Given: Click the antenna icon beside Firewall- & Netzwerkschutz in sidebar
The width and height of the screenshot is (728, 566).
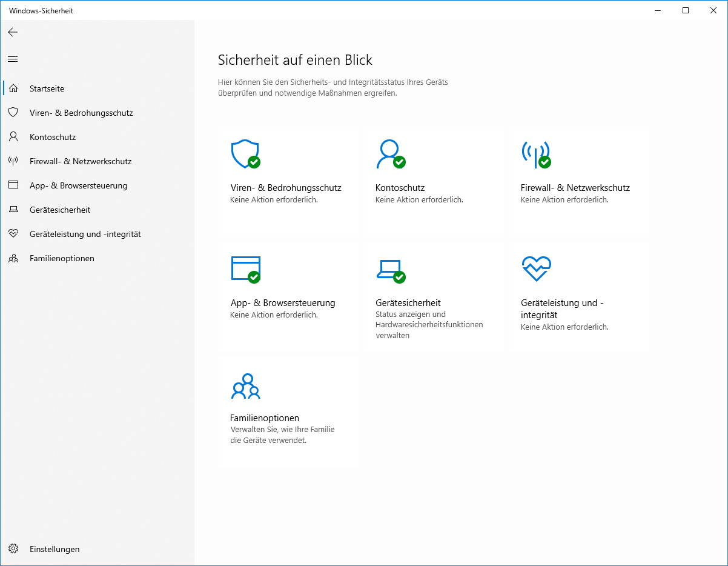Looking at the screenshot, I should 13,161.
